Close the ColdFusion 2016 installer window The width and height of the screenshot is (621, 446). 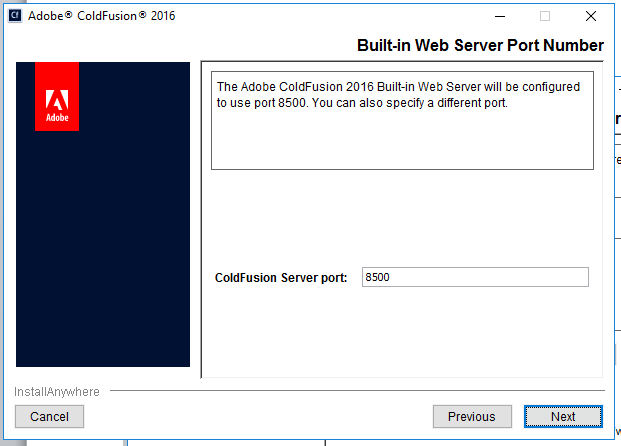point(591,16)
